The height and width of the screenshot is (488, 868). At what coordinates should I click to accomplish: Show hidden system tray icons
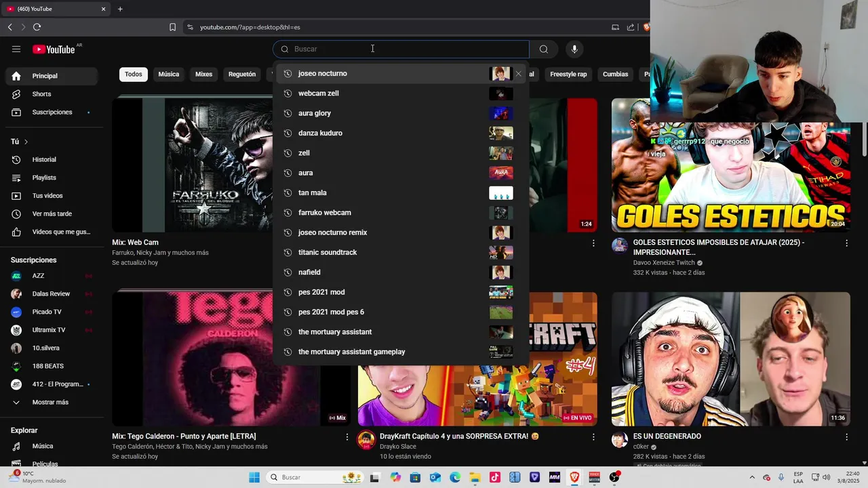[x=752, y=477]
